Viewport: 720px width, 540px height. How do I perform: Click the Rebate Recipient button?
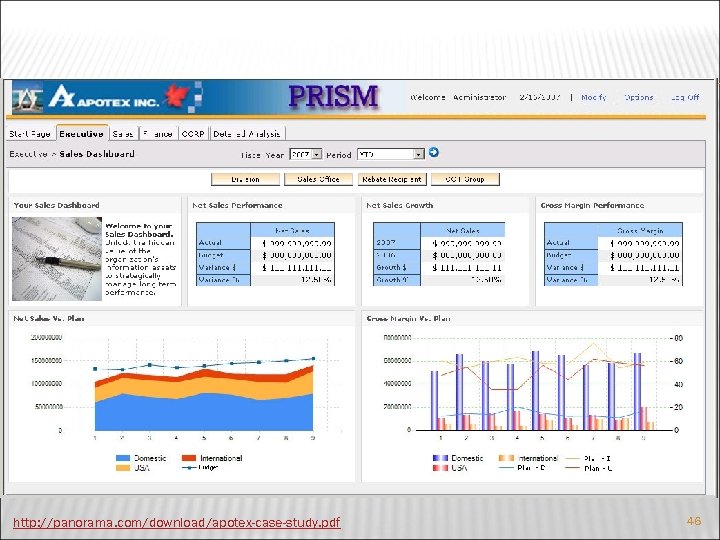pyautogui.click(x=392, y=179)
